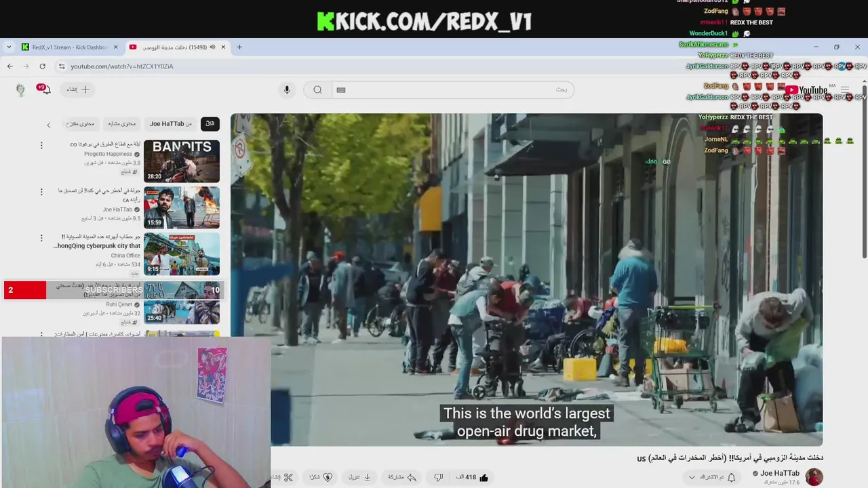Select the suggested content filter chip
Screen dimensions: 868x488
click(81, 123)
